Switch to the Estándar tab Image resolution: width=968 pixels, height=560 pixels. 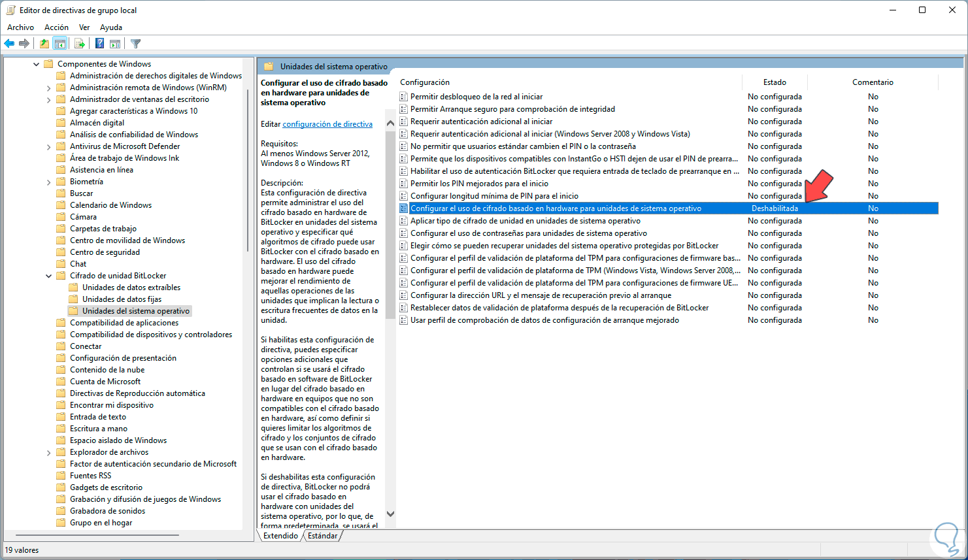pos(323,536)
